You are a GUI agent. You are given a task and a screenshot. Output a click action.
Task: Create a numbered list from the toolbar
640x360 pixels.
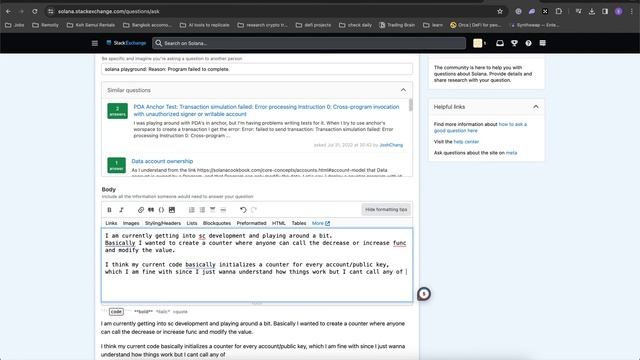pos(191,210)
